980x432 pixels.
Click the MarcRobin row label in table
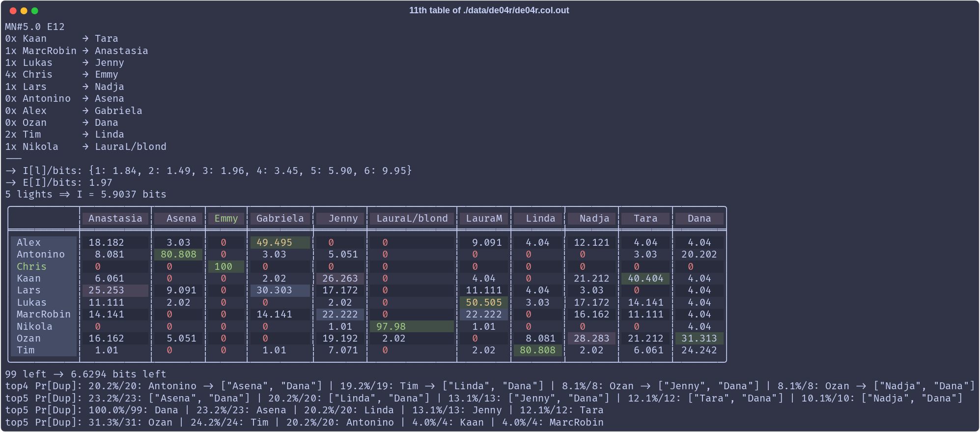pyautogui.click(x=44, y=314)
